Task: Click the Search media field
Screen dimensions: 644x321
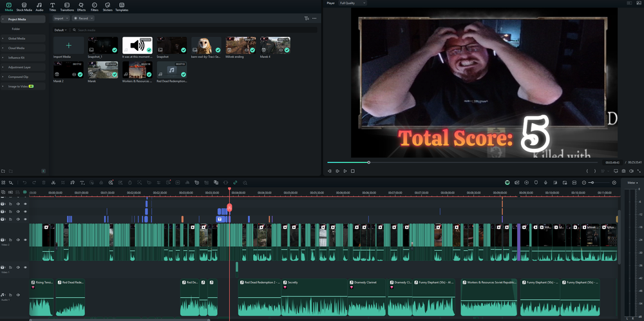Action: click(194, 30)
